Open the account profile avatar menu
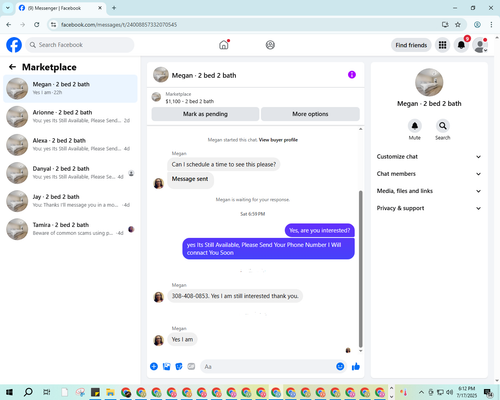 [x=480, y=45]
